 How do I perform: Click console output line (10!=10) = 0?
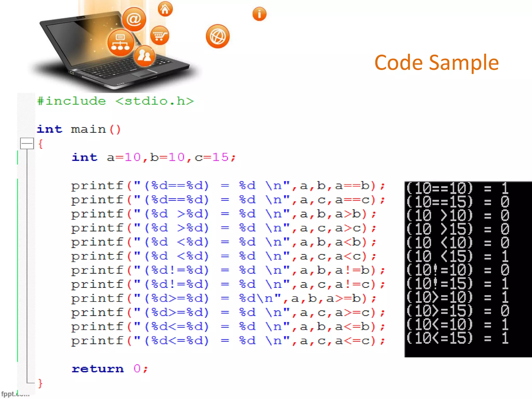457,270
